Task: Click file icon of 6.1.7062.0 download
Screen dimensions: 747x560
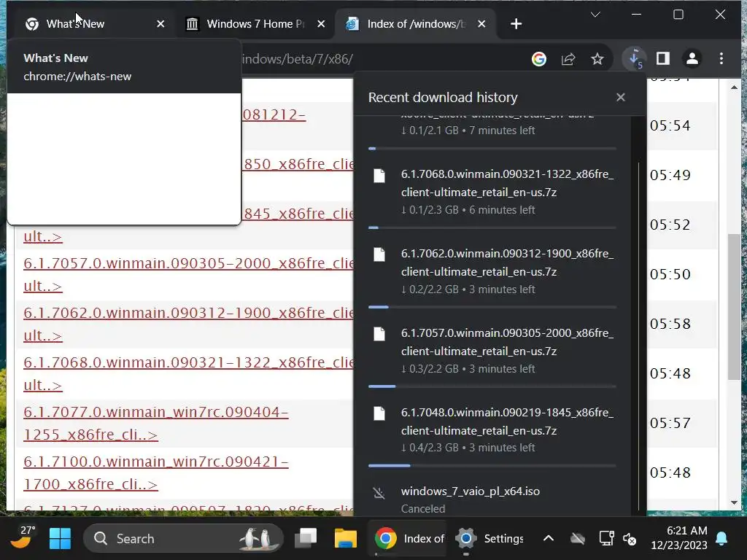Action: (379, 254)
